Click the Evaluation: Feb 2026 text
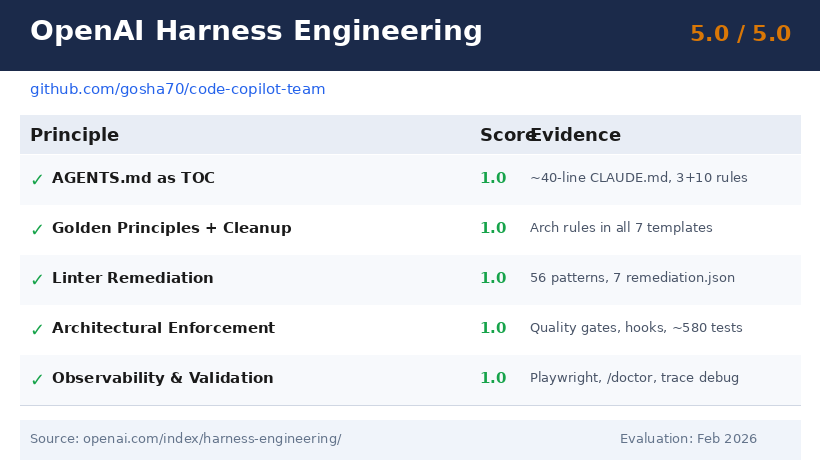The width and height of the screenshot is (820, 460). (688, 439)
